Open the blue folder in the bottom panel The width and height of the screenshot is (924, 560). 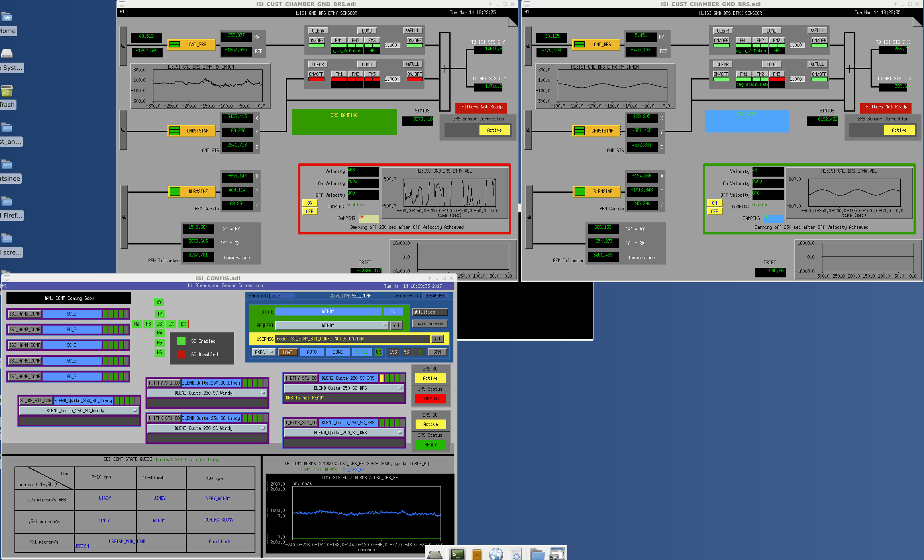[x=537, y=554]
